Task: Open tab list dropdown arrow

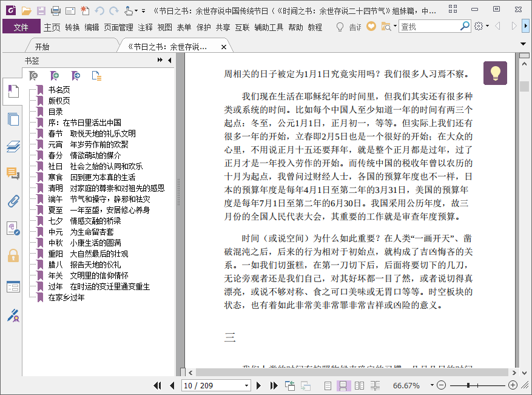Action: 523,44
